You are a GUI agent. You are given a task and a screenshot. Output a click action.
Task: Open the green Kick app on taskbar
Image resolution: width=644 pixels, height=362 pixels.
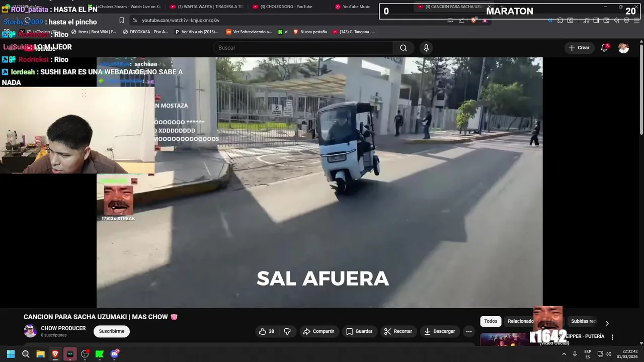[100, 354]
